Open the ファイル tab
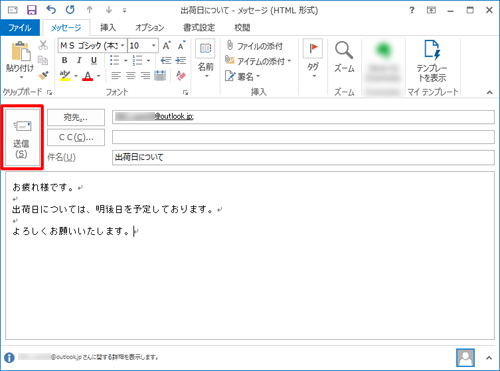Viewport: 500px width, 371px height. [20, 27]
